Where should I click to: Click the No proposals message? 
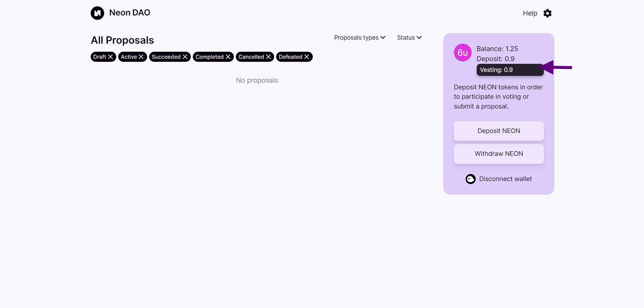coord(257,80)
